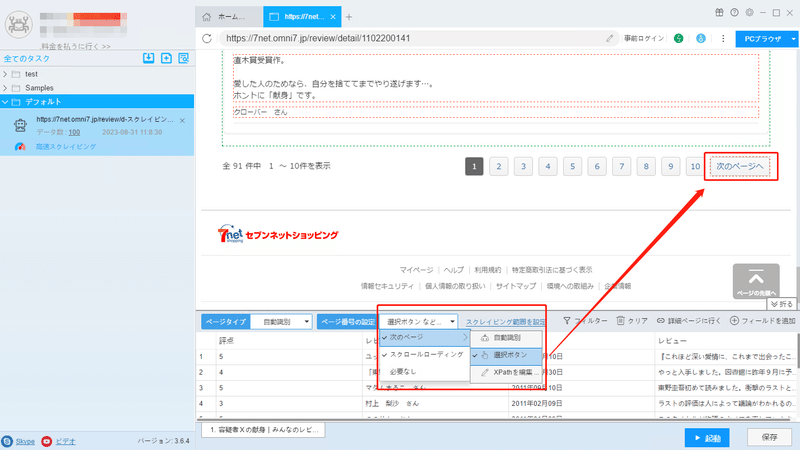This screenshot has height=450, width=800.
Task: Click the Skype icon at bottom left
Action: tap(7, 441)
